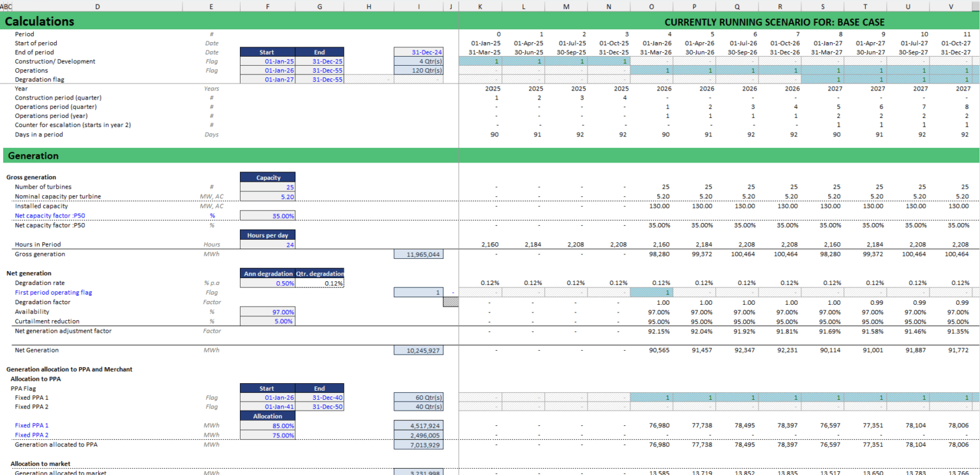Image resolution: width=980 pixels, height=475 pixels.
Task: Click the highlighted First period operating flag cell containing 1
Action: 651,292
